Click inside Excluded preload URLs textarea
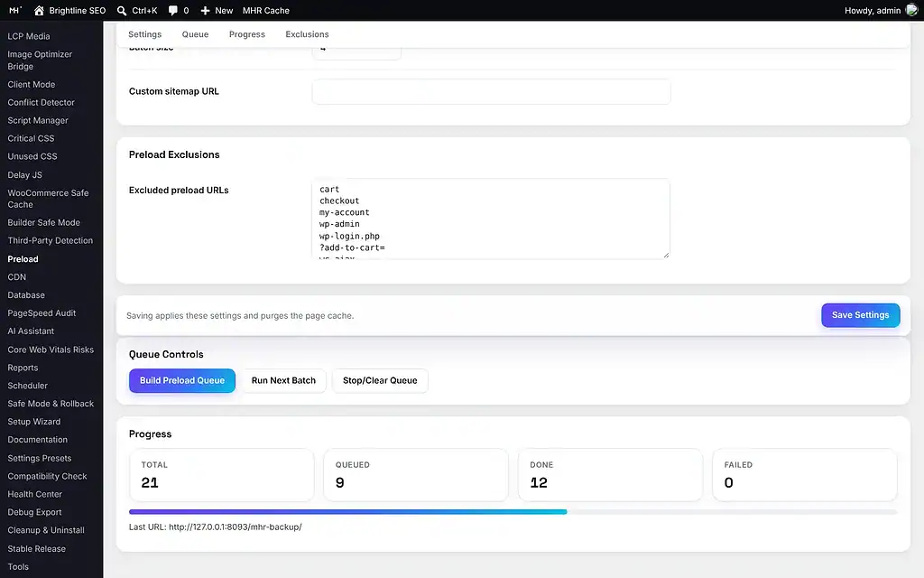This screenshot has width=924, height=578. coord(490,219)
